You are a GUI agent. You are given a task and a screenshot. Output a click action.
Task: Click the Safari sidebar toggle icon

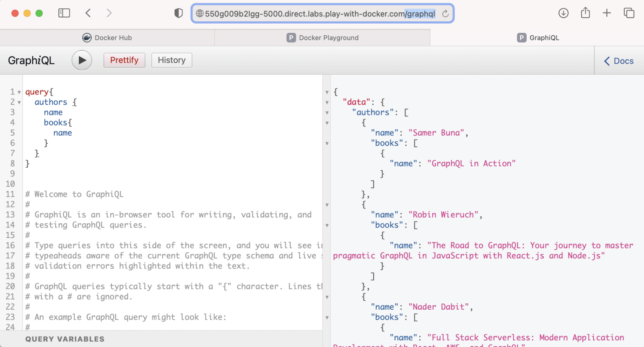[64, 13]
